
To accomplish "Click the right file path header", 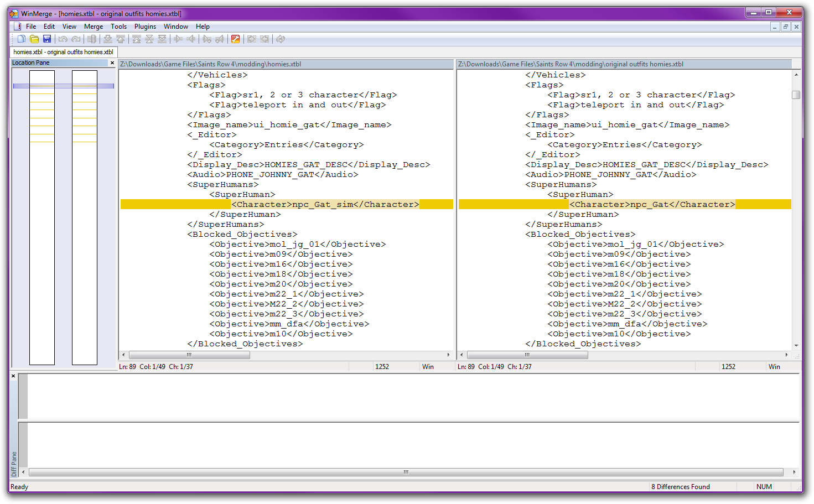I will coord(625,64).
